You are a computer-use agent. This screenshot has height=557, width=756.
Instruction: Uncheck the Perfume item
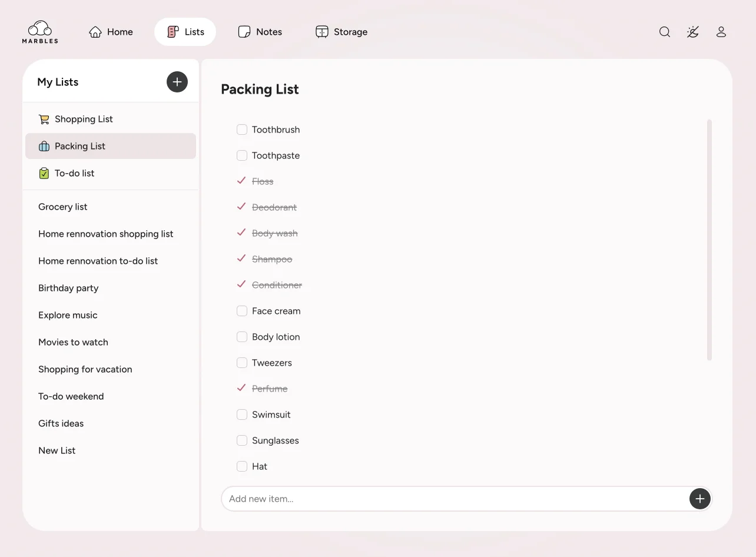click(x=241, y=388)
